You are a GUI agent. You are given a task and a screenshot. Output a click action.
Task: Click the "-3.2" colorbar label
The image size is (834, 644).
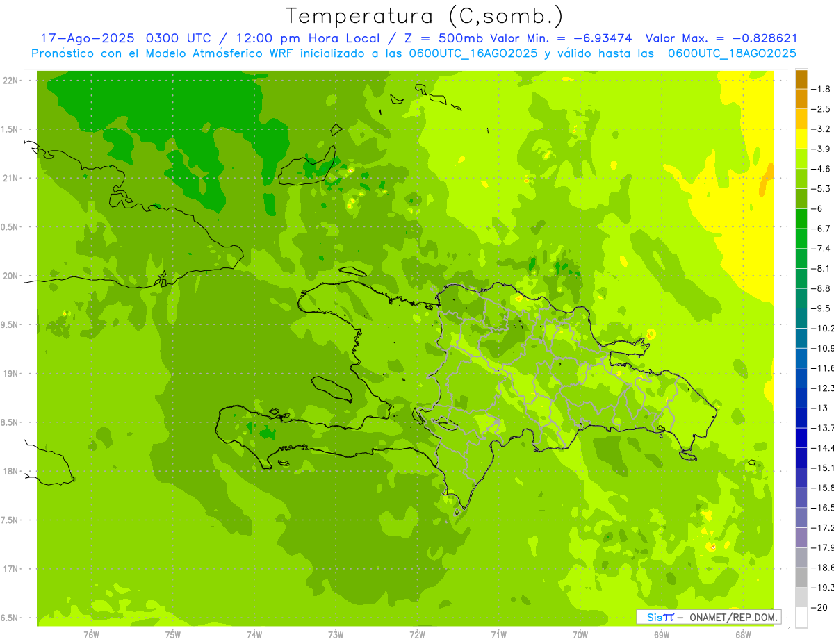pyautogui.click(x=822, y=129)
